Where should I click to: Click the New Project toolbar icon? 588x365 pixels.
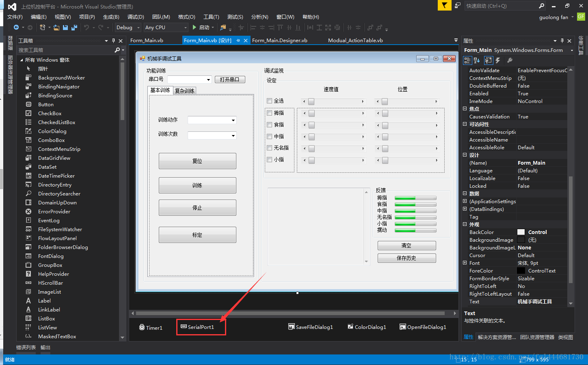point(42,27)
